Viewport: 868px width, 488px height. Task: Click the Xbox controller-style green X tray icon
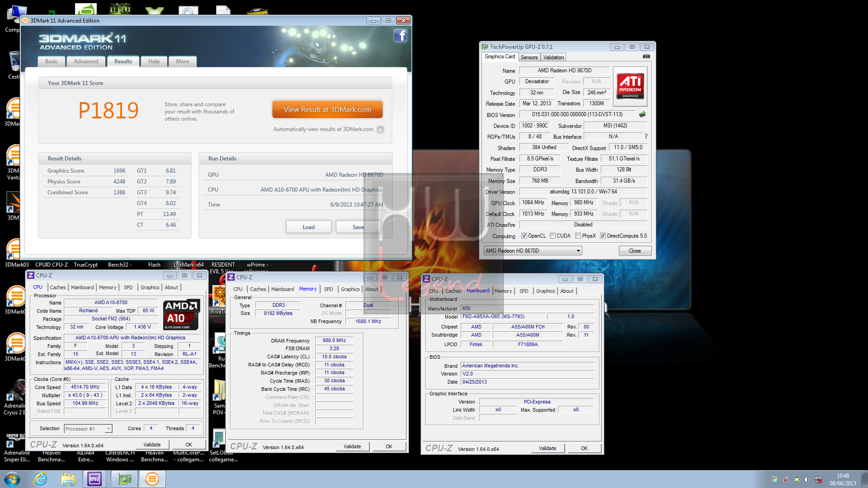pos(797,479)
